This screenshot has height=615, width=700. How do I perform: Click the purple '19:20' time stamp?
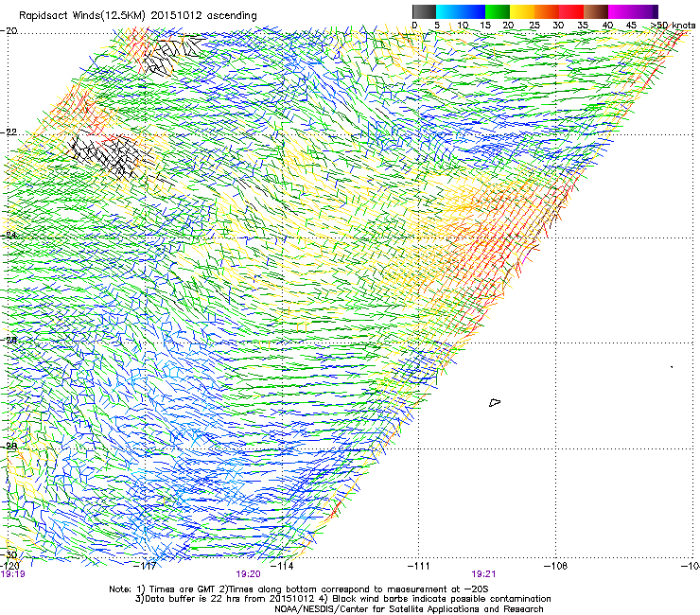pyautogui.click(x=248, y=574)
